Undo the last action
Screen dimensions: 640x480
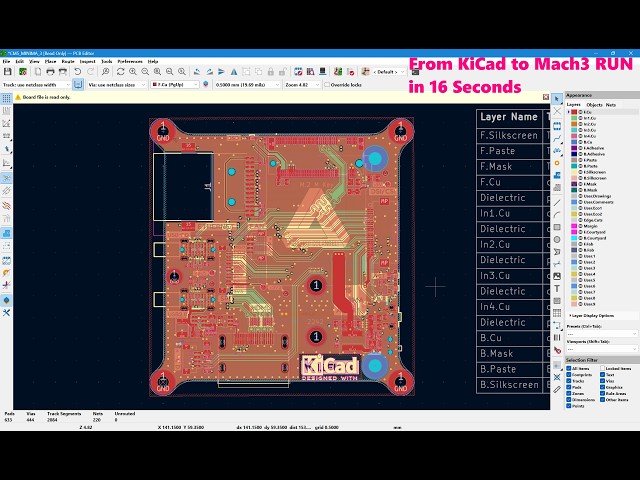click(78, 72)
